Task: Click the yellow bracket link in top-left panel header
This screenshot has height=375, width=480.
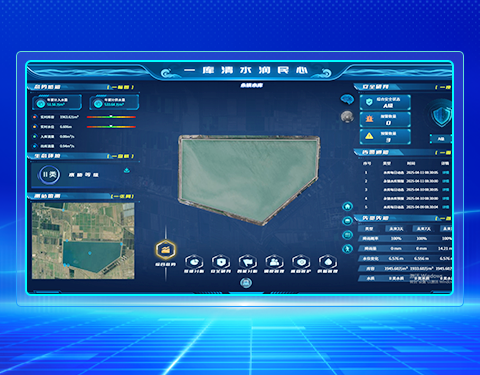Action: pyautogui.click(x=120, y=87)
